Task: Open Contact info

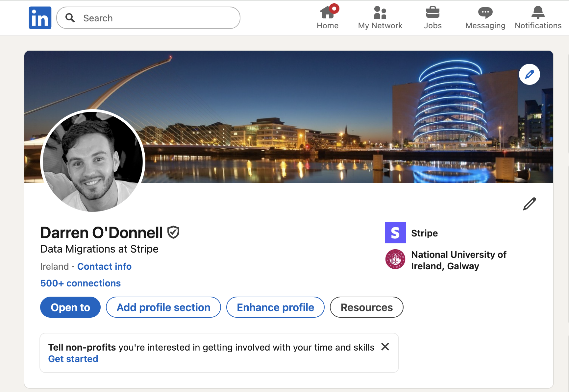Action: (104, 266)
